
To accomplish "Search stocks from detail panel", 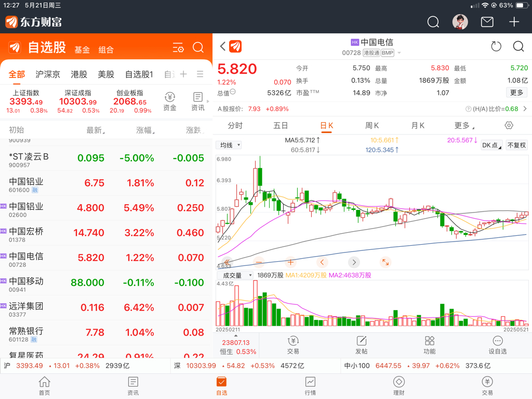I will click(518, 46).
